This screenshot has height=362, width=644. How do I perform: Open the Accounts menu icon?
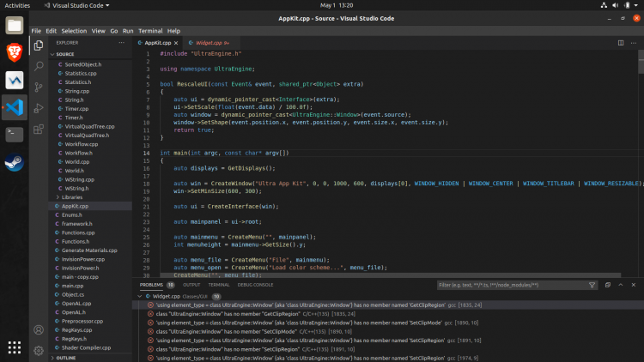tap(39, 330)
